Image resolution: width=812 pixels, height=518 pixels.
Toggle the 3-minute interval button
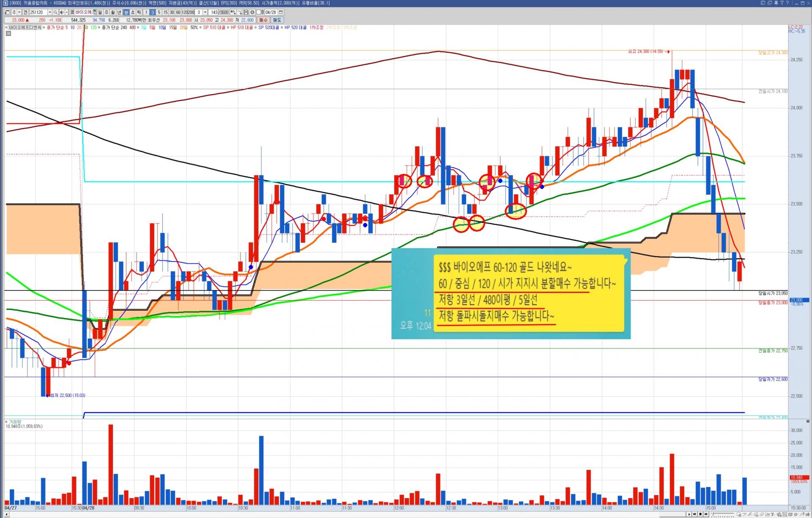(153, 12)
